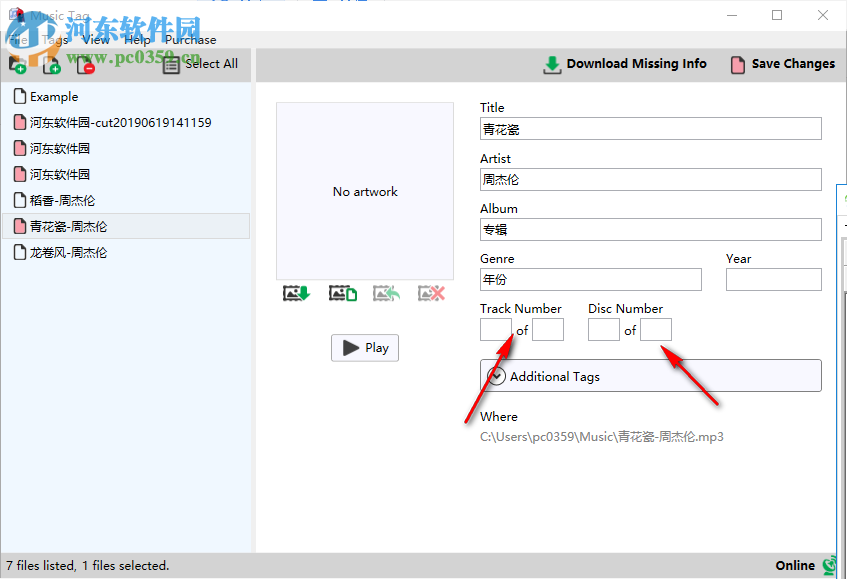Image resolution: width=847 pixels, height=579 pixels.
Task: Select the 龙卷风-周杰伦 file
Action: [126, 252]
